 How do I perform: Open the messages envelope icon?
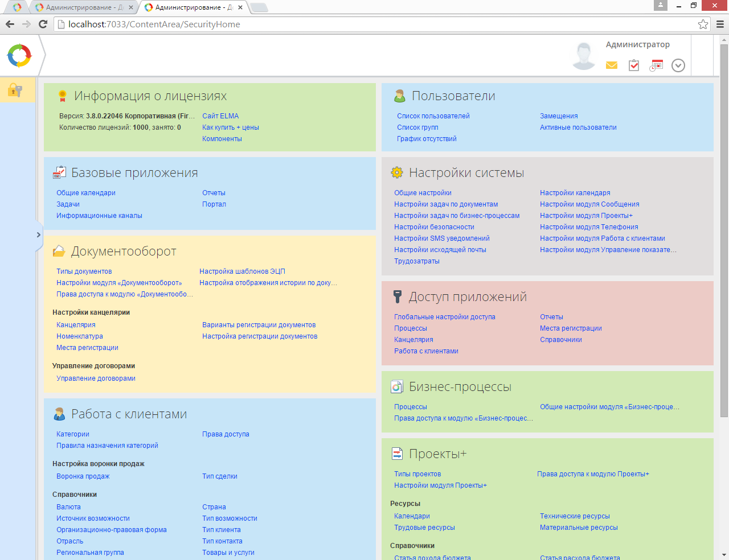click(x=612, y=65)
